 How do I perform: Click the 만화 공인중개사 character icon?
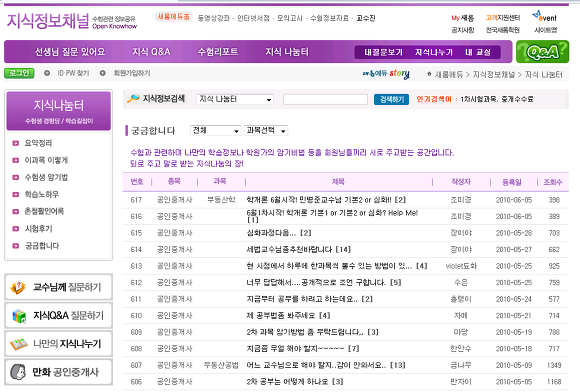(18, 372)
